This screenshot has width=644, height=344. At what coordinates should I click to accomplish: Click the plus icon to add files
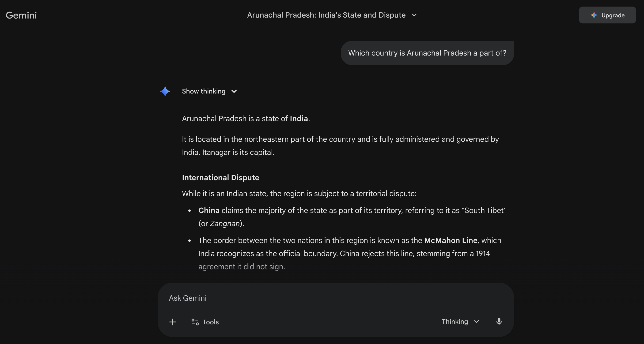173,322
